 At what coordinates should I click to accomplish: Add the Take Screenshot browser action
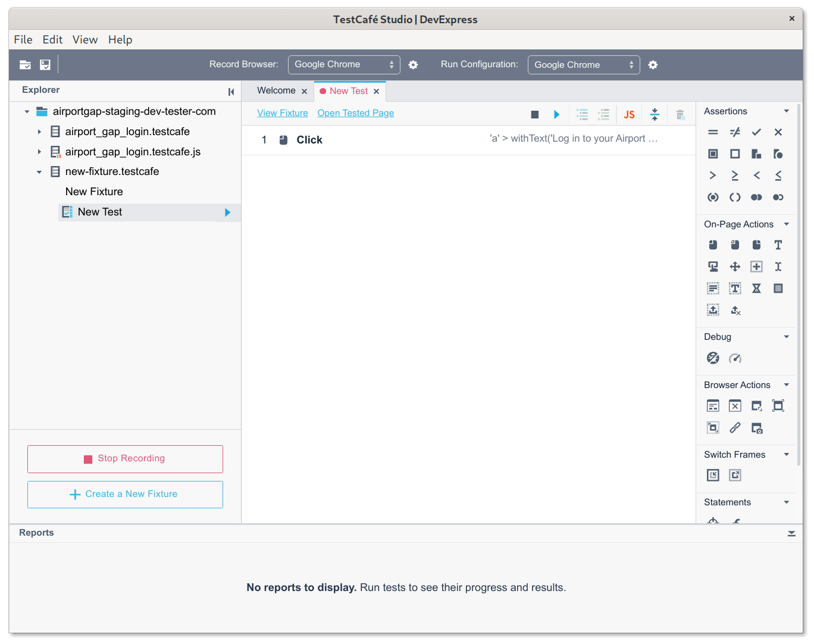(756, 428)
